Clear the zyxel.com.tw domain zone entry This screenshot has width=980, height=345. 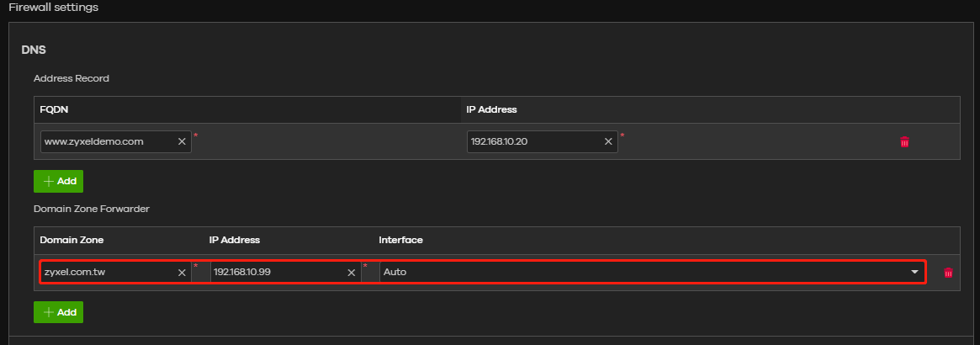point(182,273)
